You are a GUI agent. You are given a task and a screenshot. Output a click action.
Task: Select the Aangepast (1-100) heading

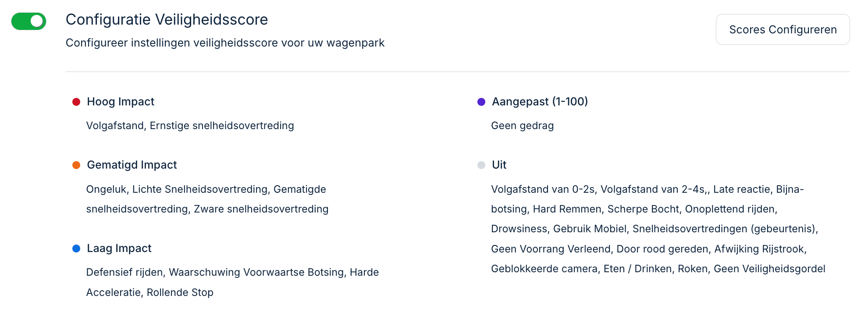[x=539, y=102]
